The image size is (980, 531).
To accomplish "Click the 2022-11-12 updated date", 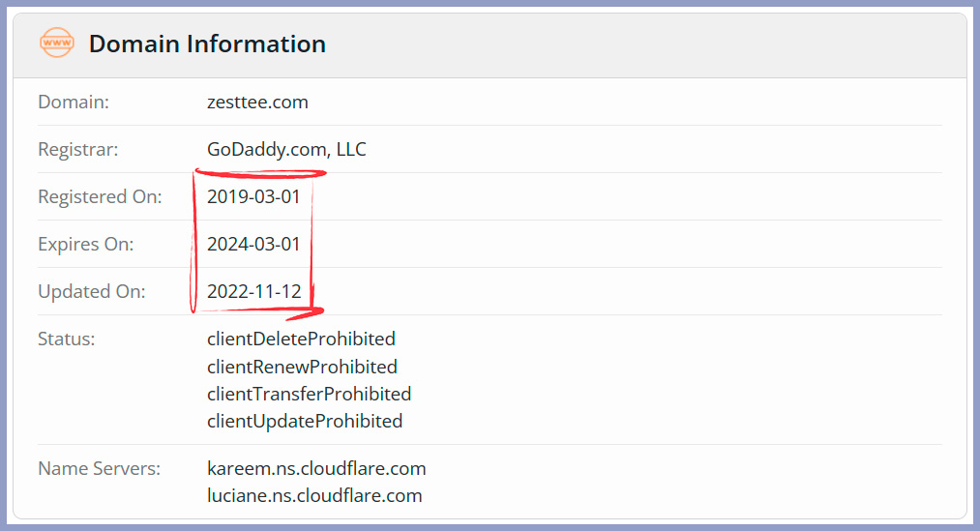I will click(253, 292).
